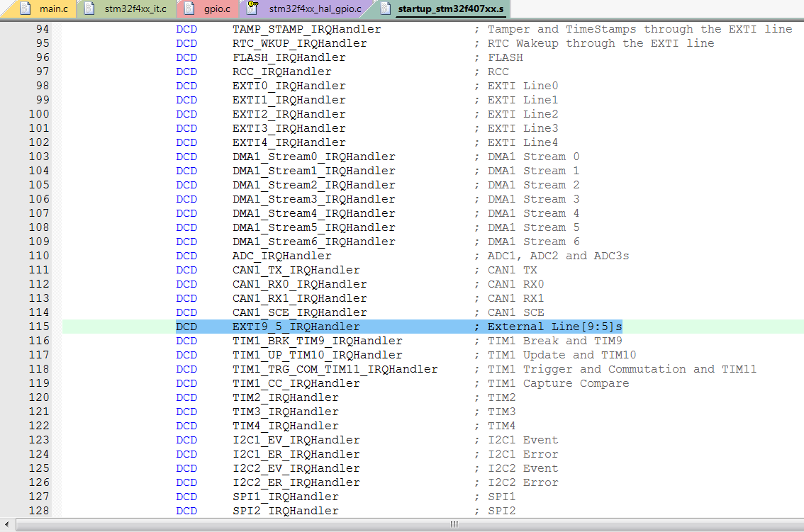
Task: Click on DMA1_Stream1_IRQHandler text
Action: coord(314,171)
